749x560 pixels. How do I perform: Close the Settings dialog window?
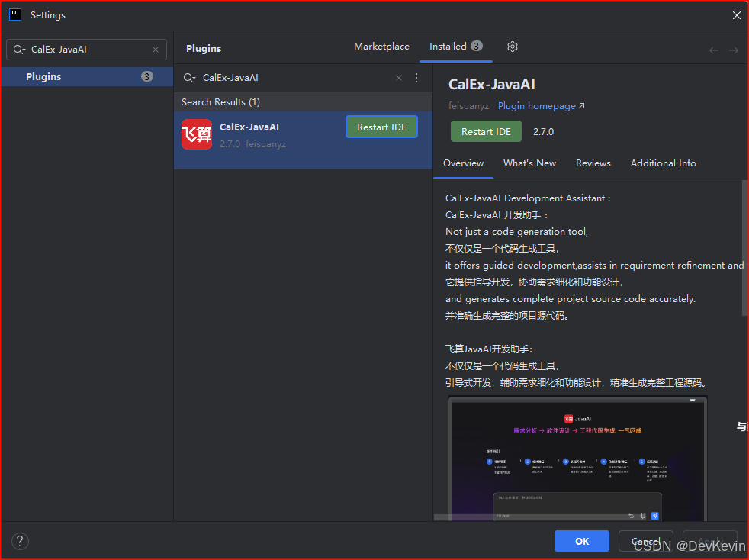coord(737,15)
